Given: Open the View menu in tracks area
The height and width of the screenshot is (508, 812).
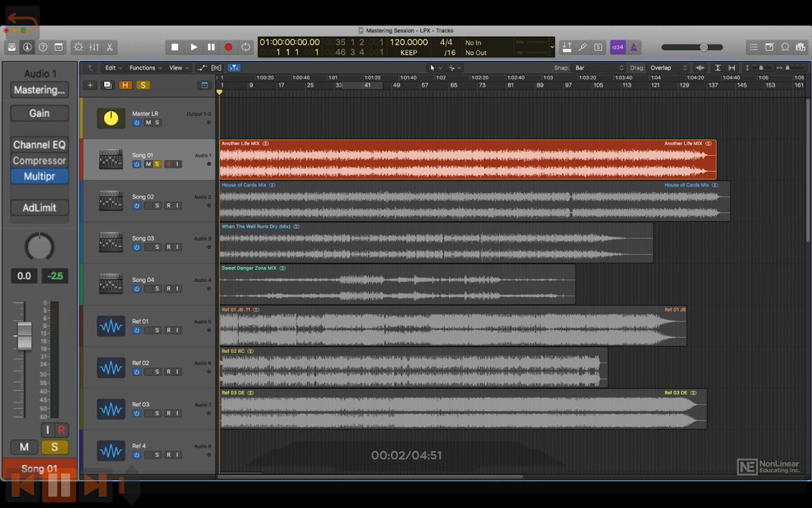Looking at the screenshot, I should pyautogui.click(x=178, y=68).
